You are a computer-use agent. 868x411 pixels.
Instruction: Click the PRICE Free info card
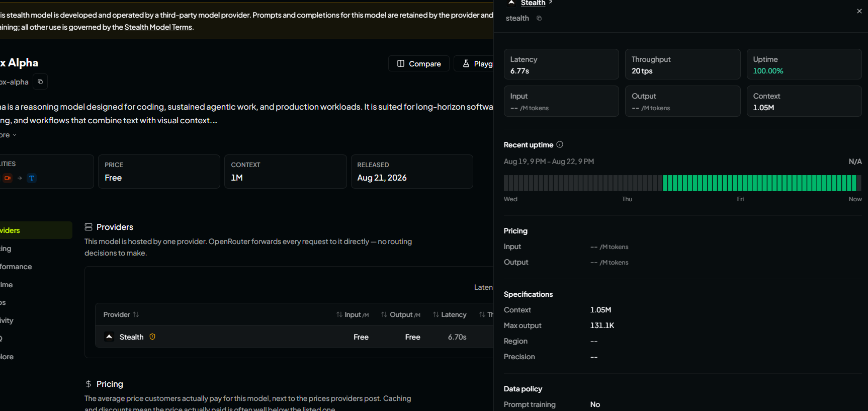click(159, 172)
